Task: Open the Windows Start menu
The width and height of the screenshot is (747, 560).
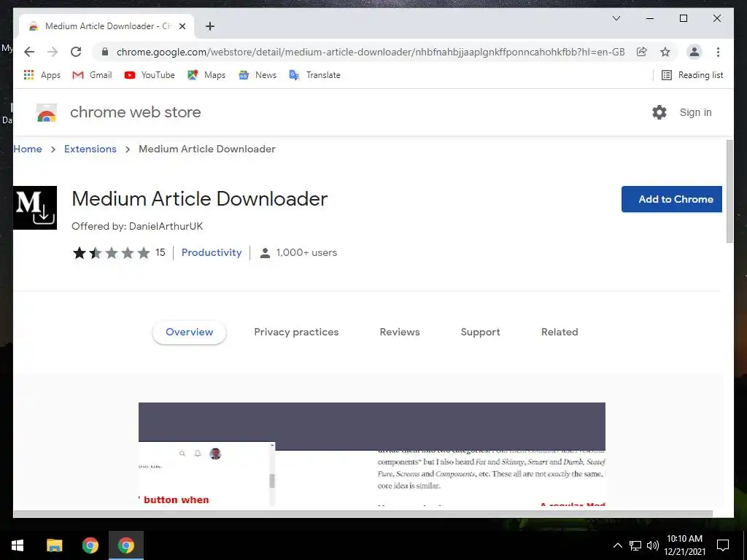Action: (18, 545)
